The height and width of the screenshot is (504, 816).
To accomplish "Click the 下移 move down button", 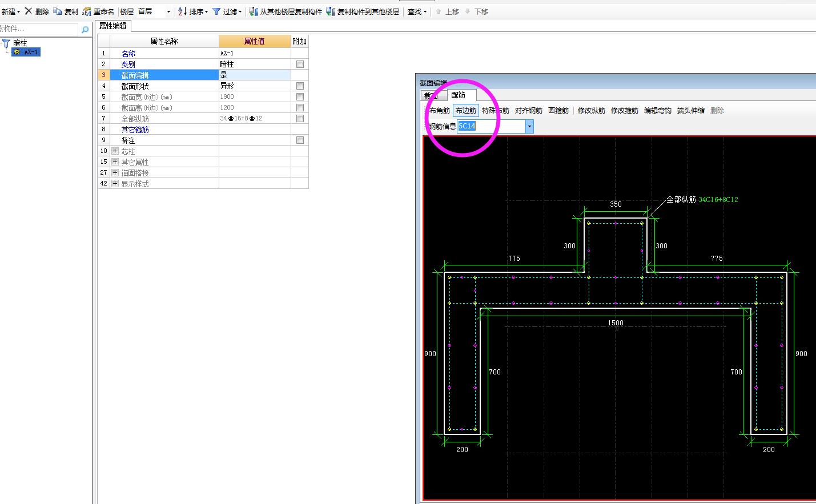I will pos(476,11).
